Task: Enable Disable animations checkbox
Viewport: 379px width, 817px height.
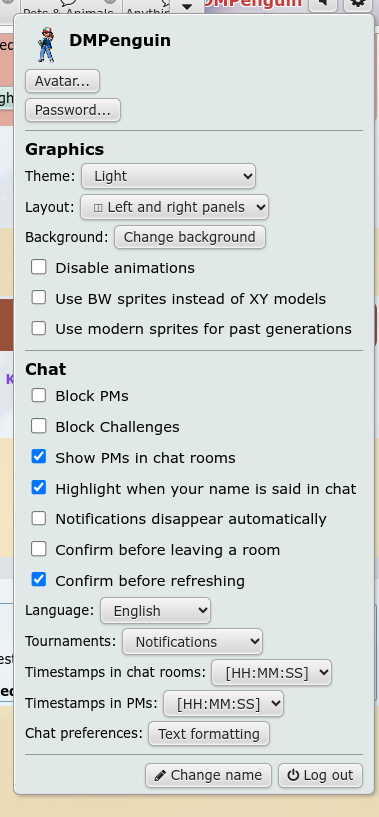Action: [x=39, y=267]
